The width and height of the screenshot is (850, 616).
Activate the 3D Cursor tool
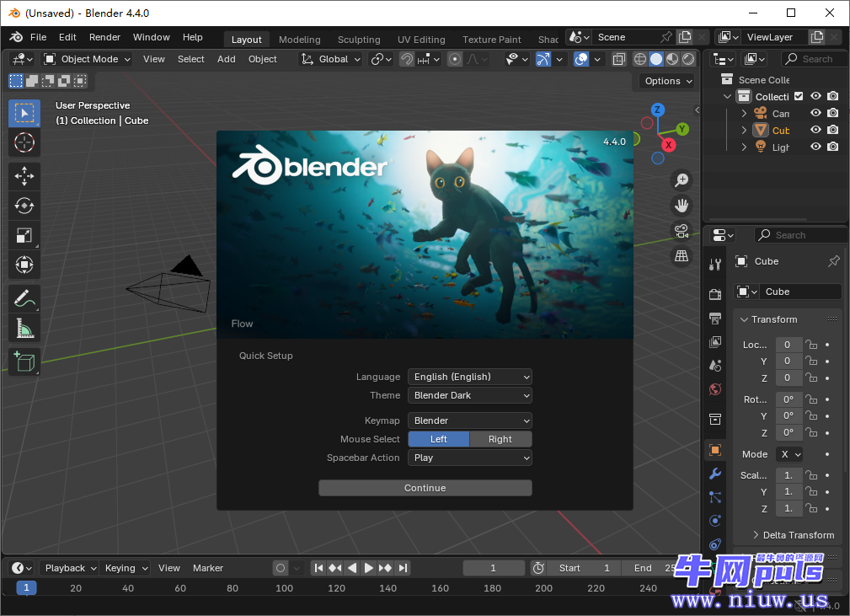(24, 142)
